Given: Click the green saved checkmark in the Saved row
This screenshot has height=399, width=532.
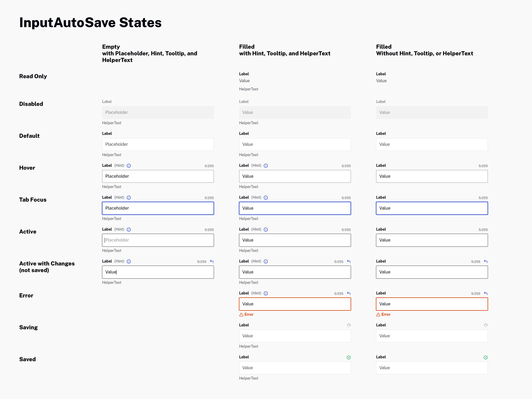Looking at the screenshot, I should (x=349, y=357).
